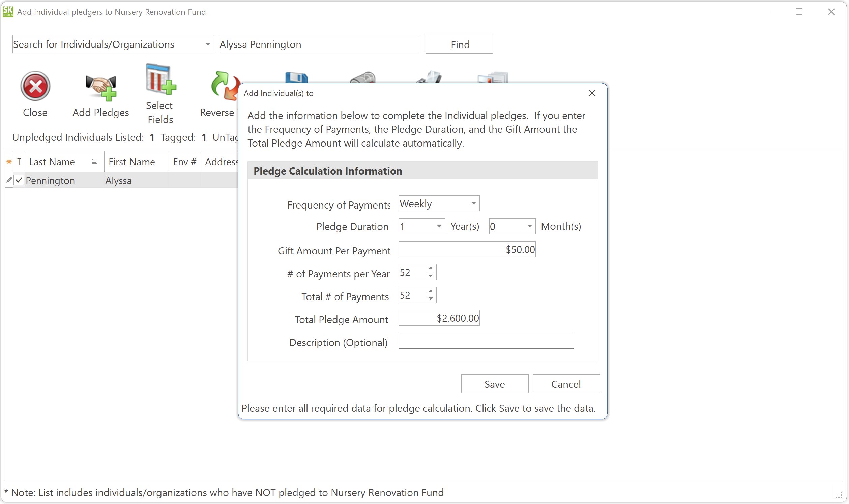Expand the Pledge Duration Year(s) dropdown

point(439,226)
